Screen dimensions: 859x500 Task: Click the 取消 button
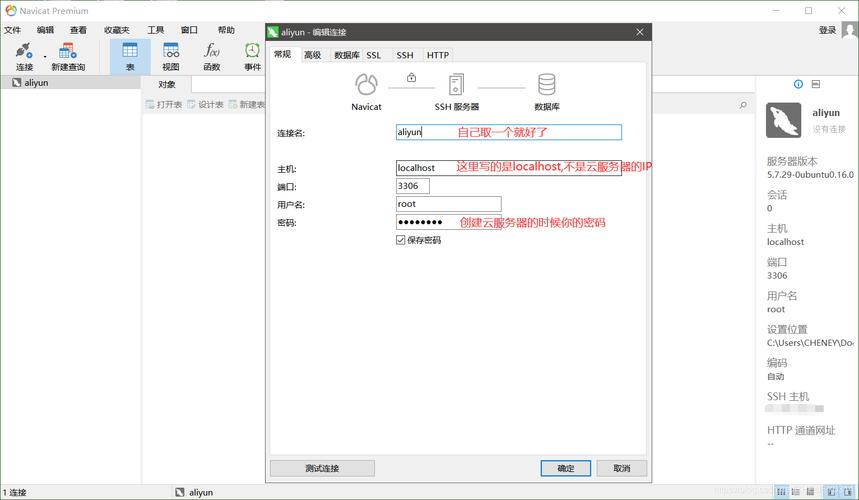pyautogui.click(x=622, y=468)
